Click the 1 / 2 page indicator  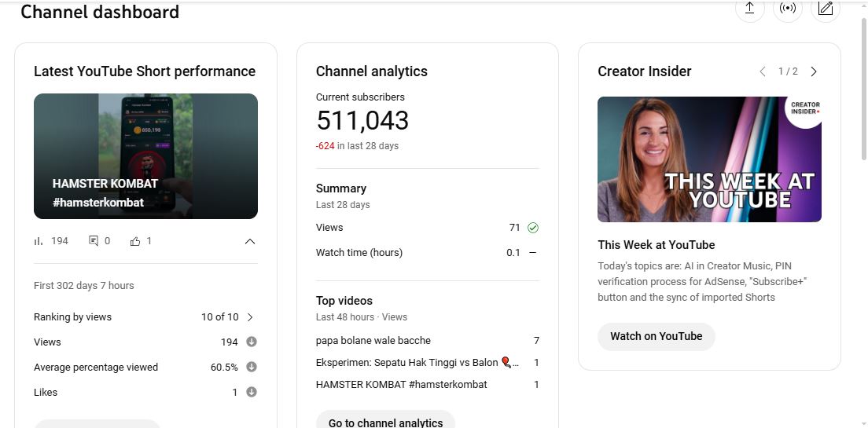pyautogui.click(x=788, y=71)
